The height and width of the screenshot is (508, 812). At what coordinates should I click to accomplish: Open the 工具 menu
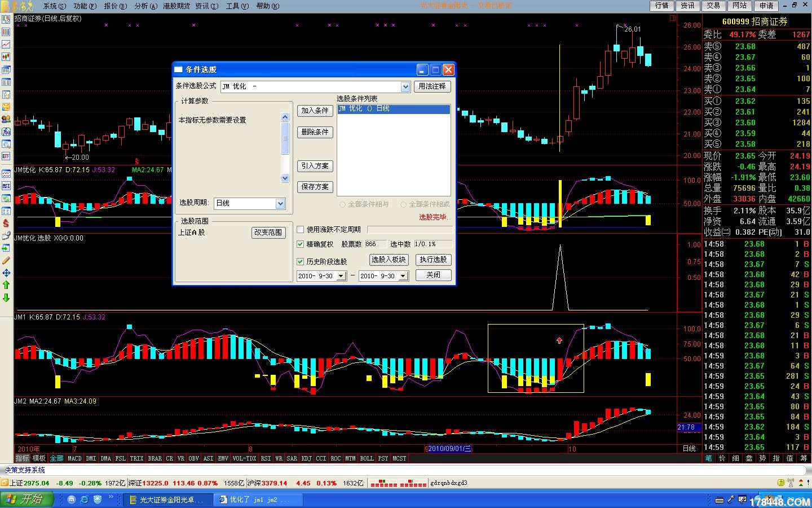click(x=237, y=6)
